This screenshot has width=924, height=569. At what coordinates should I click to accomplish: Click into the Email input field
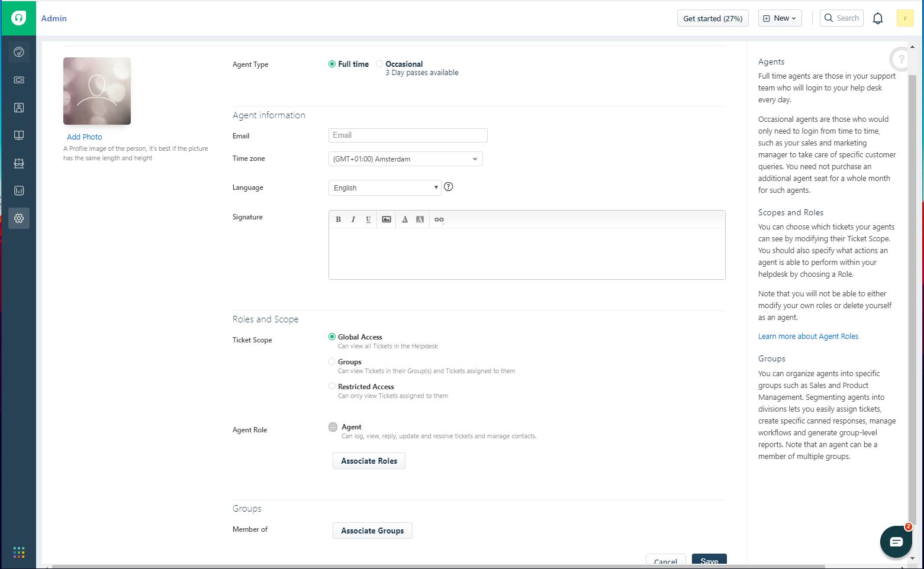pyautogui.click(x=408, y=135)
